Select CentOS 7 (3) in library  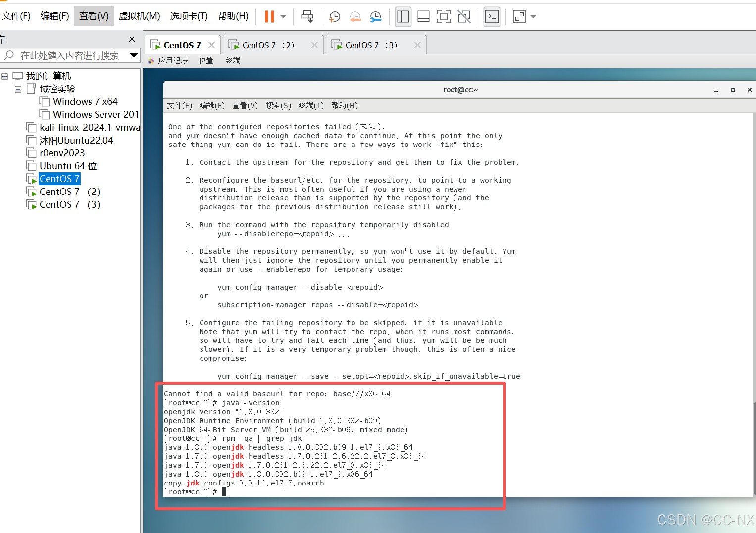pyautogui.click(x=70, y=205)
